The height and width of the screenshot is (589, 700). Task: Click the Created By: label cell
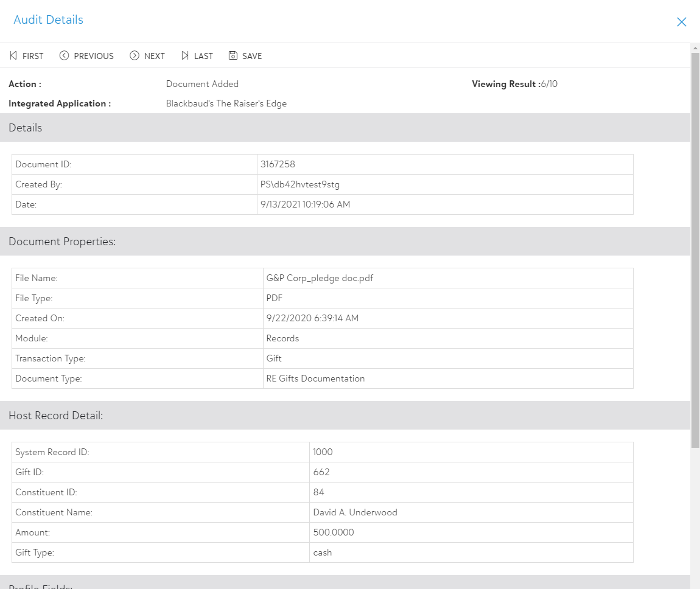[x=135, y=184]
